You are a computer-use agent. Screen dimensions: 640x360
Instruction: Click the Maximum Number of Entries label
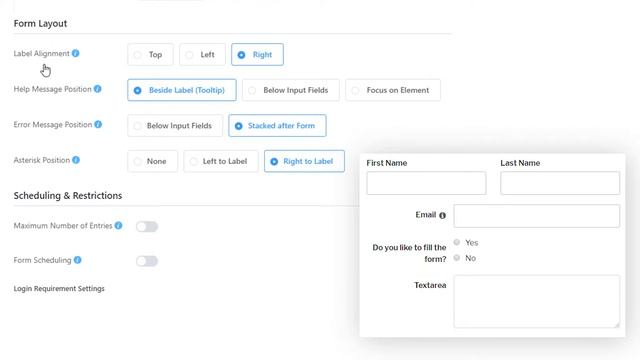(x=63, y=226)
